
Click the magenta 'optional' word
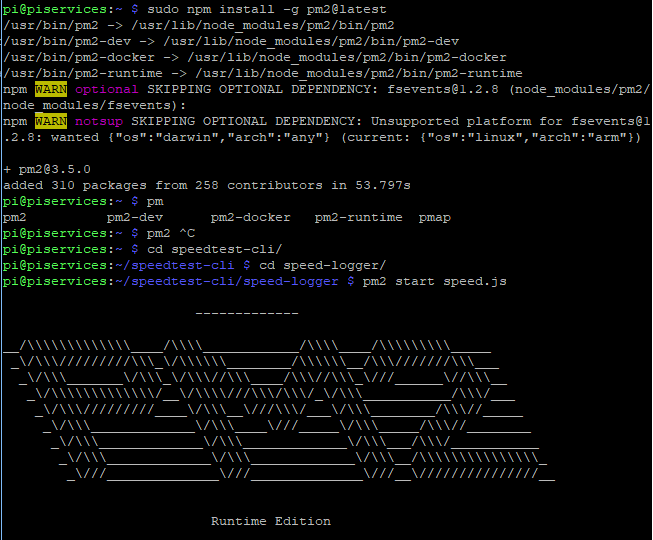(x=107, y=89)
